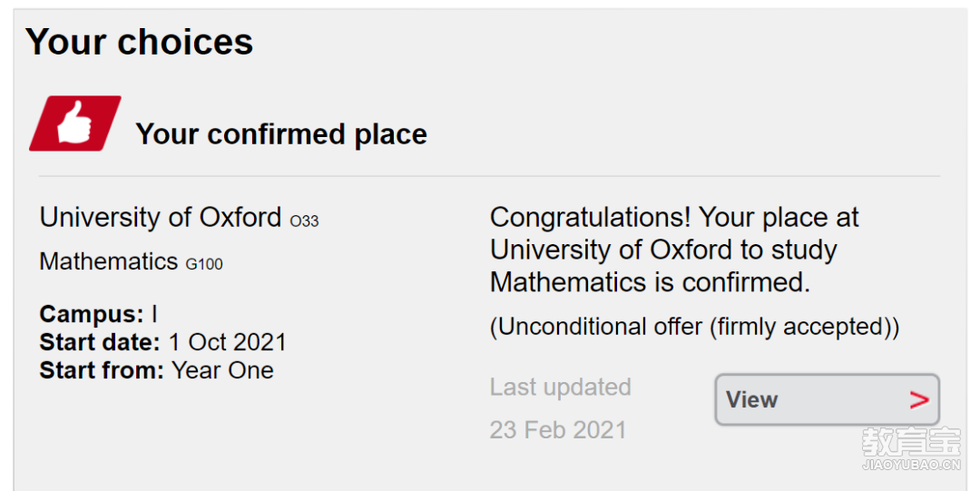Click the Congratulations confirmation message
Viewport: 980px width, 491px height.
coord(674,250)
